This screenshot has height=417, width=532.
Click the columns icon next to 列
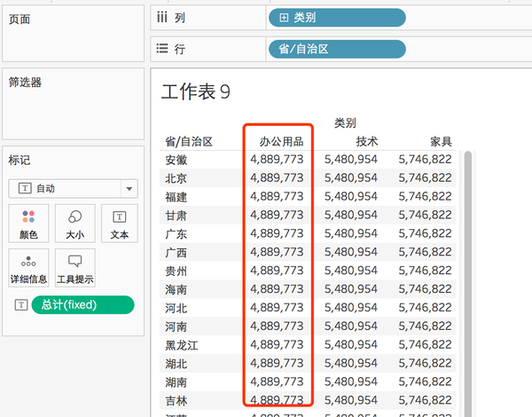162,17
